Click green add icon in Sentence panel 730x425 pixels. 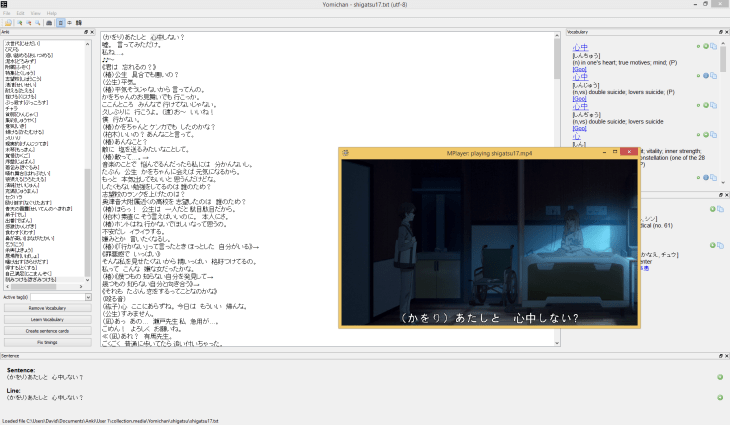pyautogui.click(x=719, y=376)
